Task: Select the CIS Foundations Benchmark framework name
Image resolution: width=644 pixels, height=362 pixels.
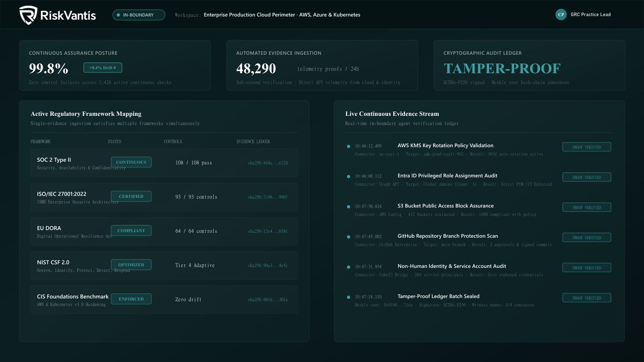Action: [73, 296]
